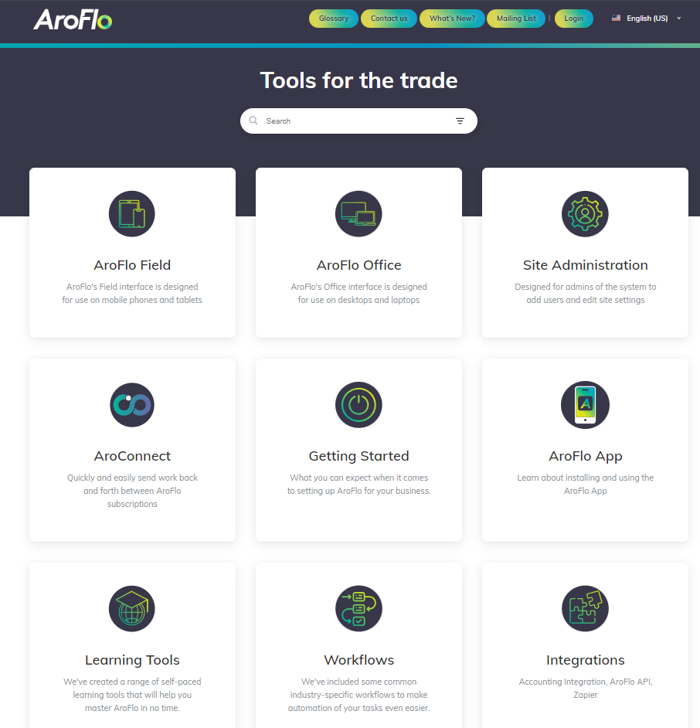Image resolution: width=700 pixels, height=728 pixels.
Task: Open the Mailing List page
Action: pos(515,19)
